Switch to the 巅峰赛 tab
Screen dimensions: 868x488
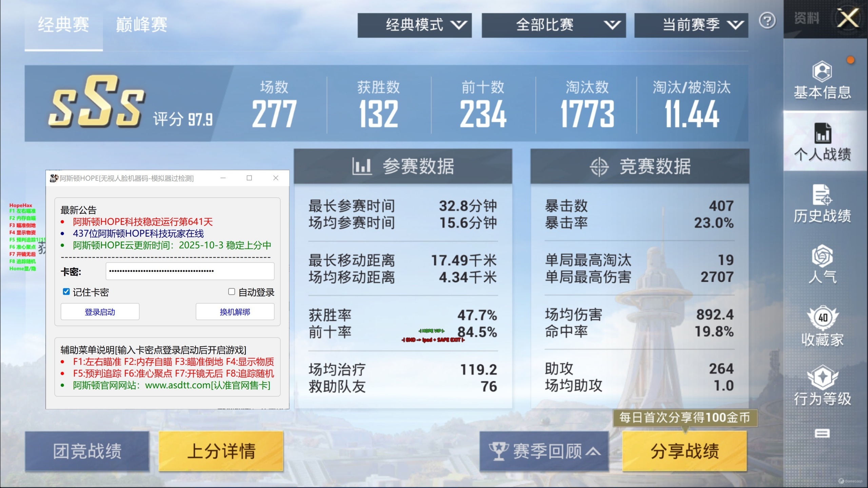pos(141,25)
